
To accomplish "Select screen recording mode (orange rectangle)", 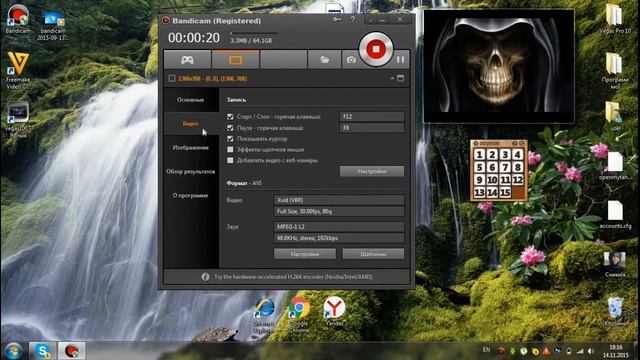I will pyautogui.click(x=236, y=60).
